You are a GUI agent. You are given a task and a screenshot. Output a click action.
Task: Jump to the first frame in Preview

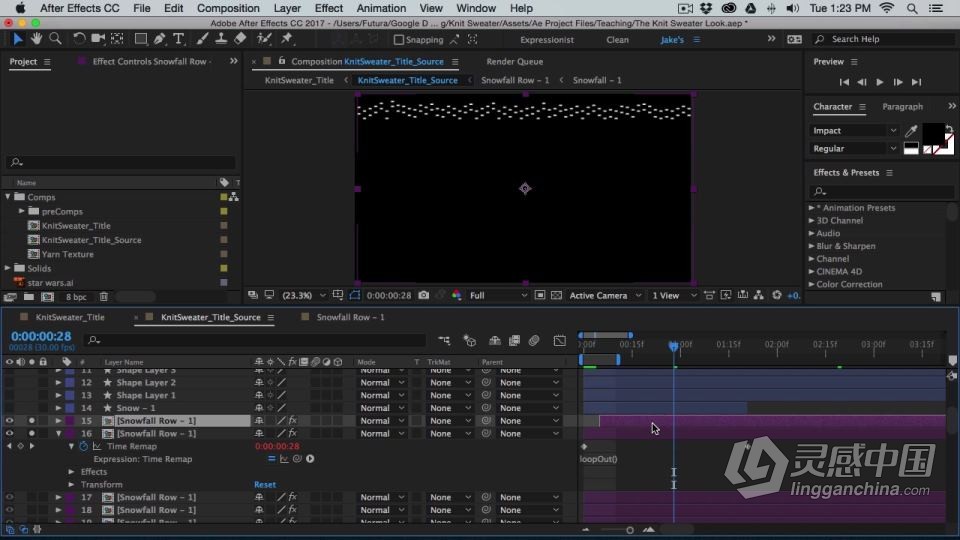tap(844, 82)
